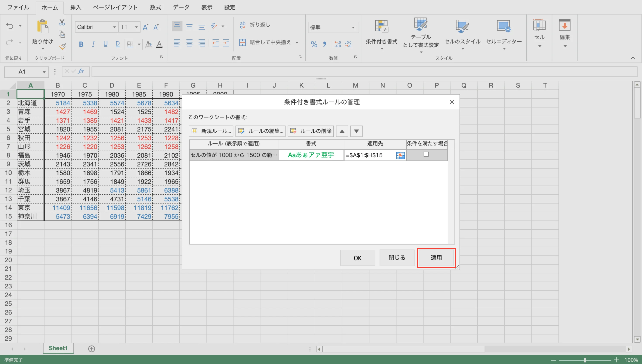The width and height of the screenshot is (642, 364).
Task: Toggle bold formatting
Action: coord(81,44)
